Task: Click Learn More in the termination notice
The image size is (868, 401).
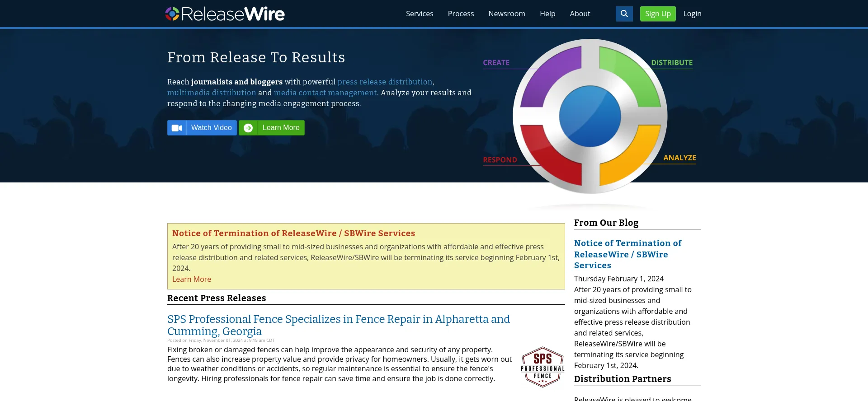Action: pos(192,279)
